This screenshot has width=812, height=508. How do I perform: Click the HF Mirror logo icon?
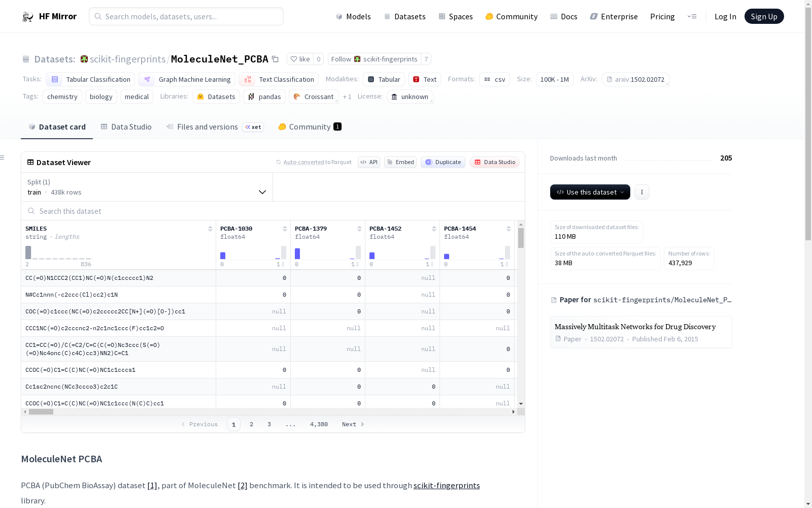[28, 17]
